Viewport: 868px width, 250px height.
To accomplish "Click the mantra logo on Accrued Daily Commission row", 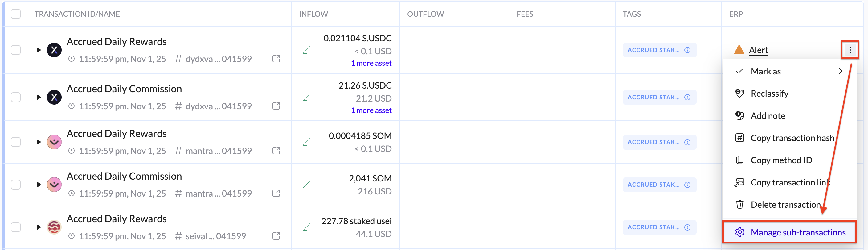I will pos(54,185).
